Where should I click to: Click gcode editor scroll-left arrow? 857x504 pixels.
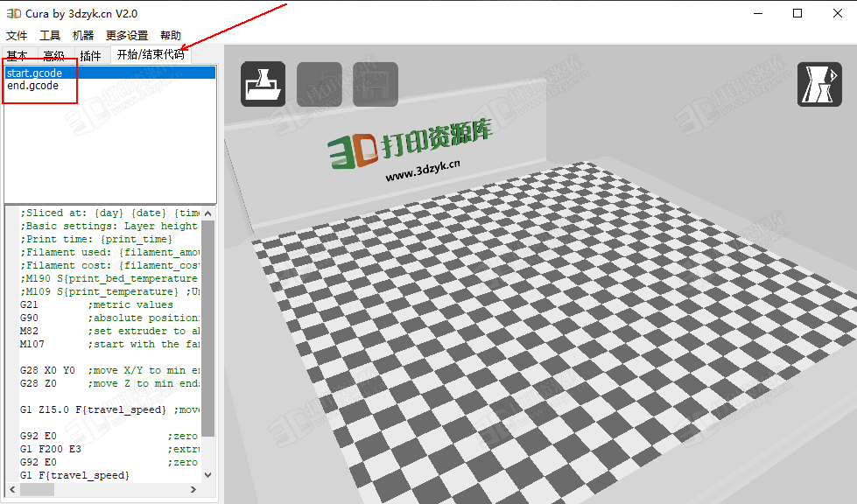pos(11,490)
